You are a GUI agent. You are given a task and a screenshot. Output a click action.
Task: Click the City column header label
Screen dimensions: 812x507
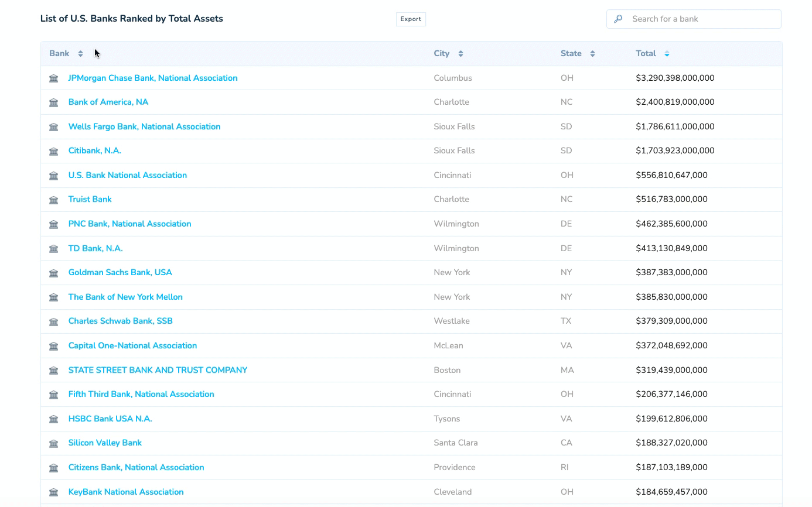tap(442, 53)
